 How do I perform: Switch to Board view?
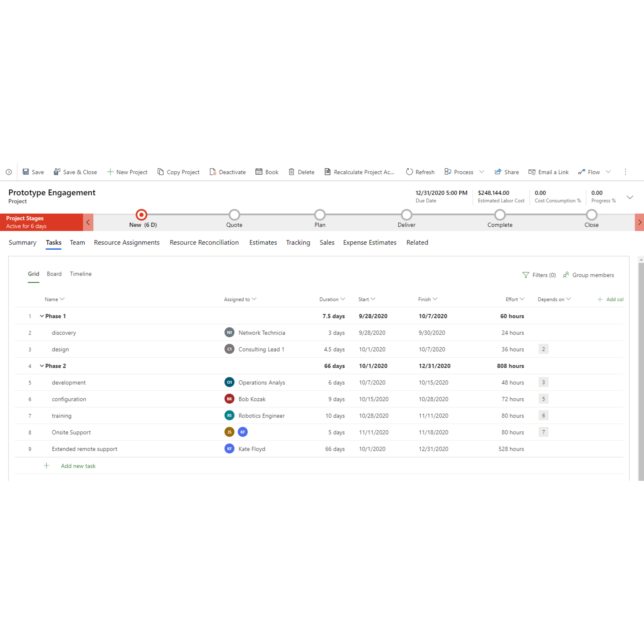click(54, 274)
